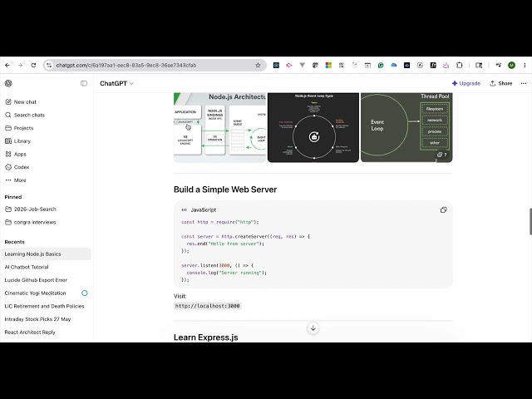This screenshot has width=532, height=399.
Task: Jump to bottom with down-arrow button
Action: pyautogui.click(x=313, y=328)
